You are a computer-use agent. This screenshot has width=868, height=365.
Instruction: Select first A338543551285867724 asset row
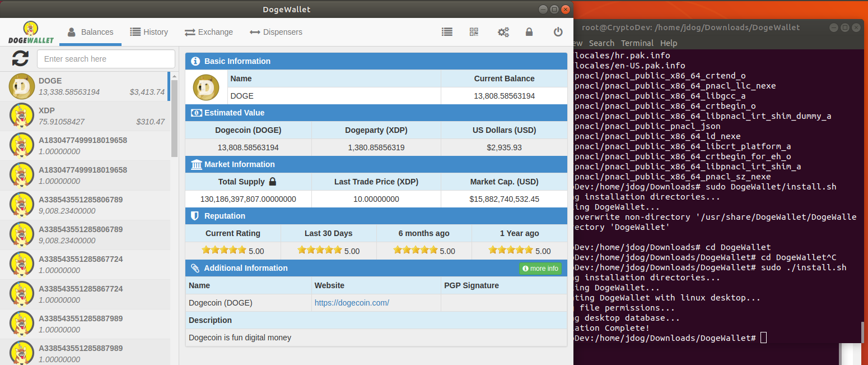(85, 265)
